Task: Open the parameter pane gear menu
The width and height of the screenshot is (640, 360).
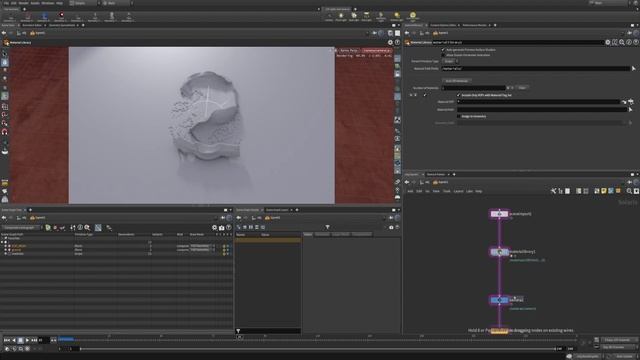Action: click(608, 42)
